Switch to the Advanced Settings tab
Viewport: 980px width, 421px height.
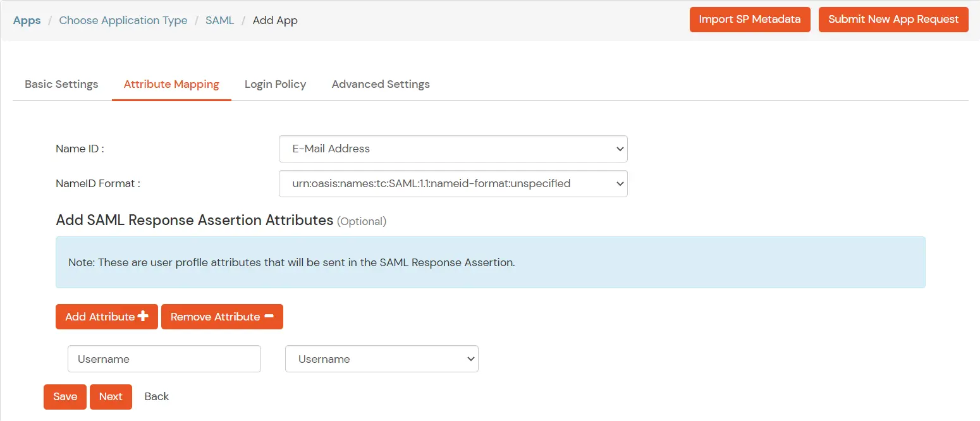click(x=381, y=83)
